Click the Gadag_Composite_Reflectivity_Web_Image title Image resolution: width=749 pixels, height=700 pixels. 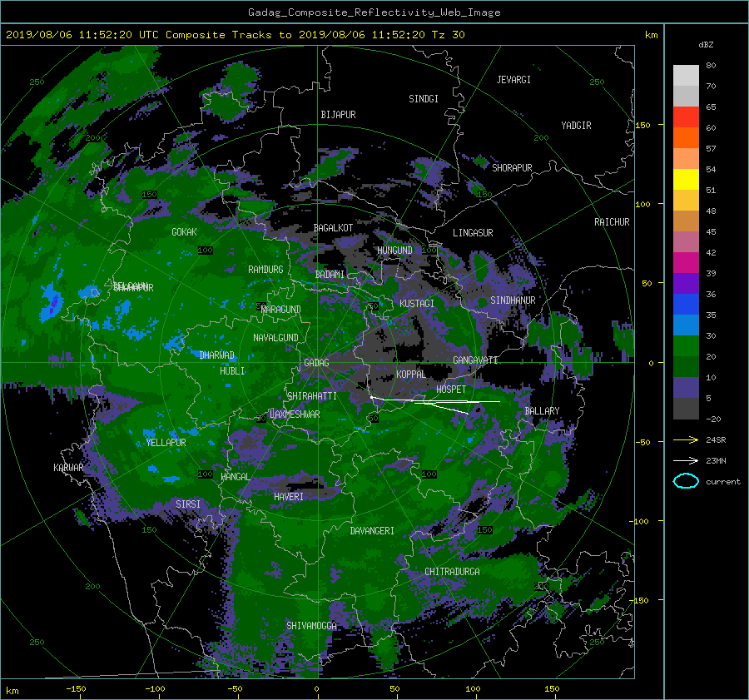click(374, 12)
